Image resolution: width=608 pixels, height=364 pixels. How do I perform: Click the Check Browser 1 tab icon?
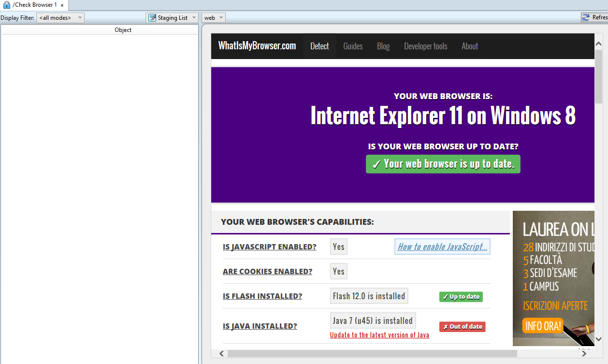(x=7, y=5)
